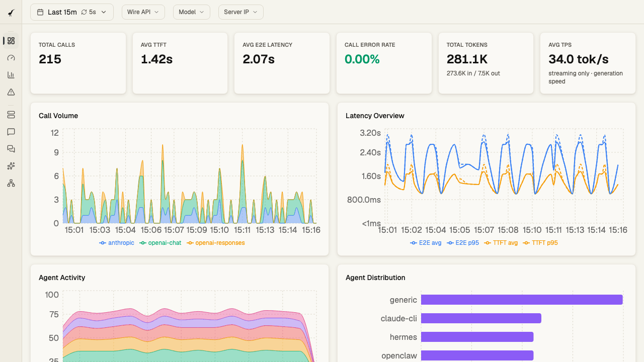
Task: Click the Agent Activity chart title
Action: 62,278
